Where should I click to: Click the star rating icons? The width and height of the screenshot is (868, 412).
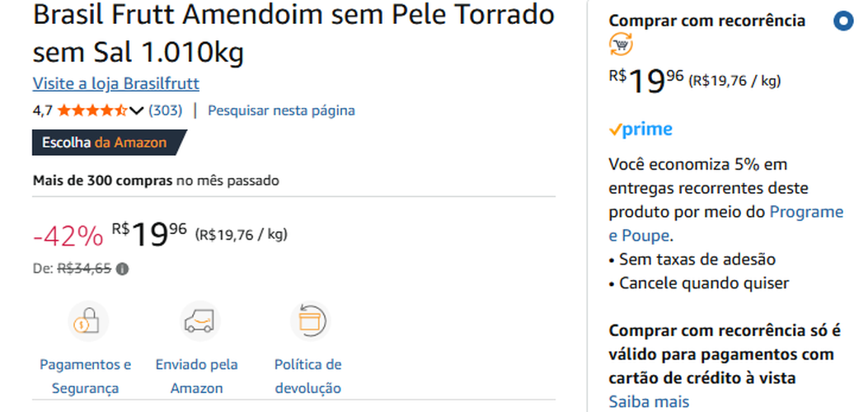point(91,110)
